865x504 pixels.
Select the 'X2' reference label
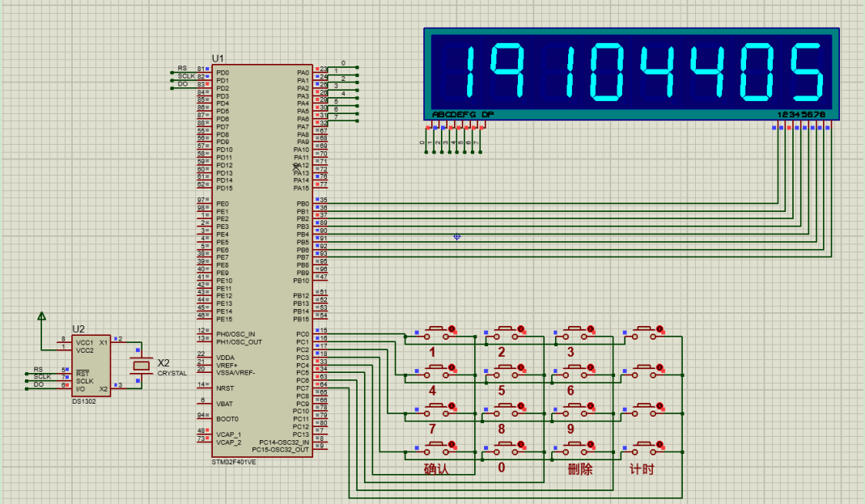(163, 363)
